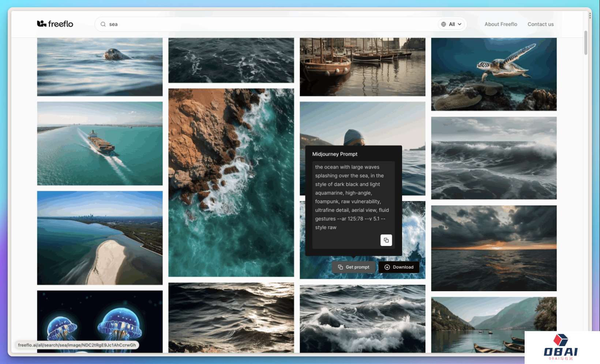This screenshot has width=600, height=364.
Task: Open the cargo ship aerial image
Action: (x=100, y=143)
